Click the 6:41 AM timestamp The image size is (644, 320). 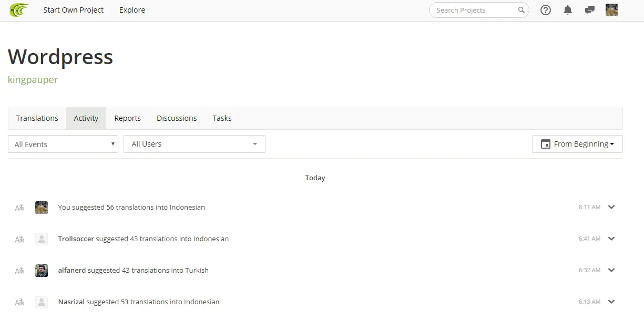click(x=589, y=239)
